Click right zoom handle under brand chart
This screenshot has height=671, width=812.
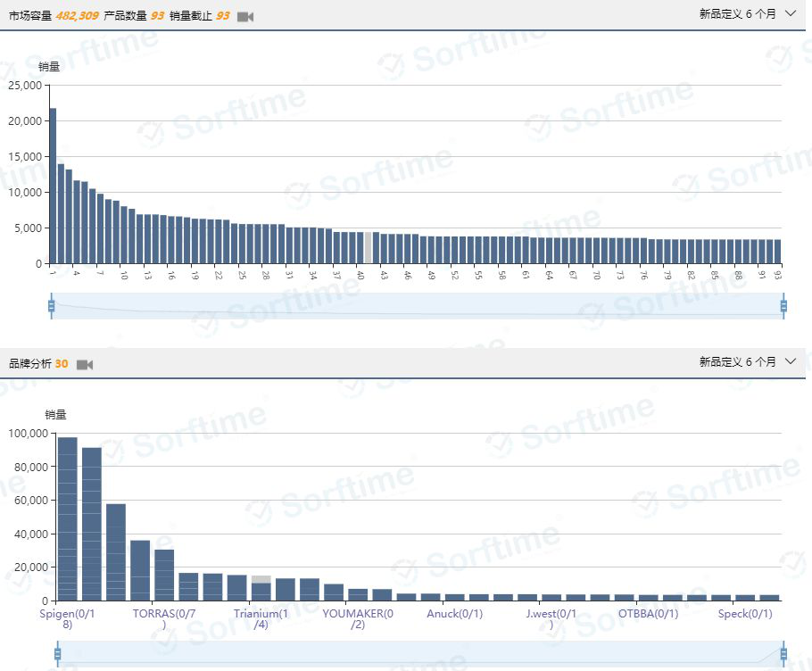pyautogui.click(x=783, y=654)
